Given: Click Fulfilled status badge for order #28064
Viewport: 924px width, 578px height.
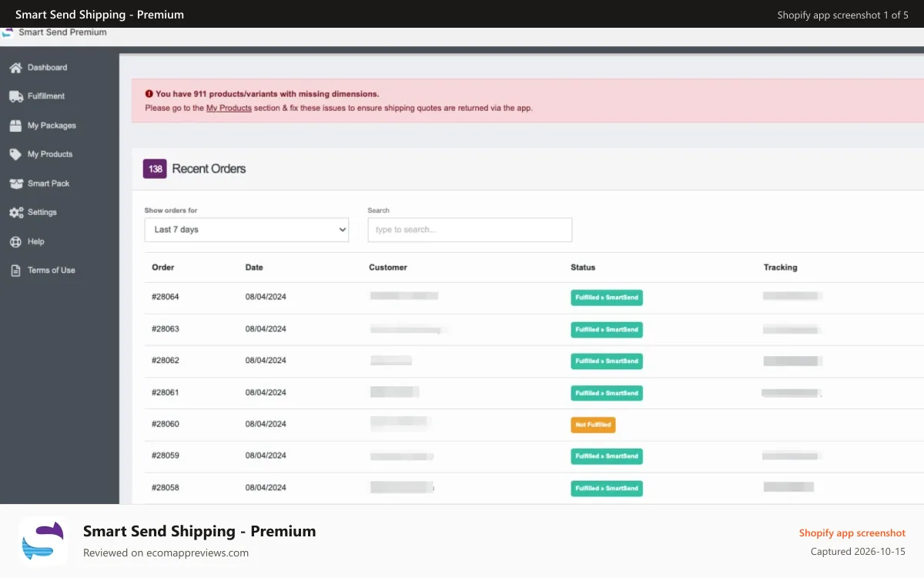Looking at the screenshot, I should tap(607, 297).
